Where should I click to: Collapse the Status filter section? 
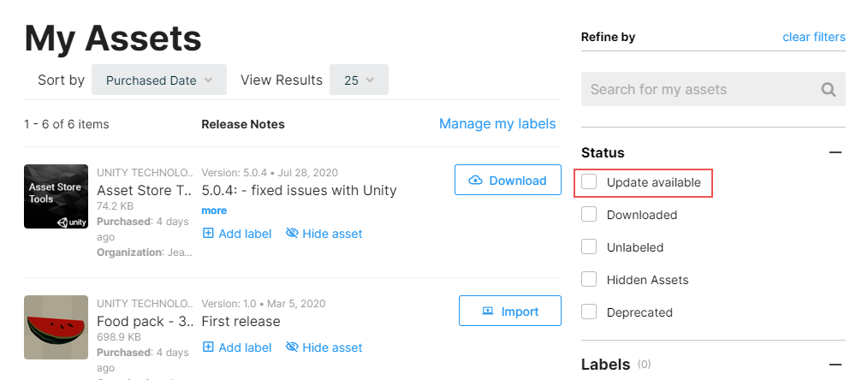coord(835,152)
